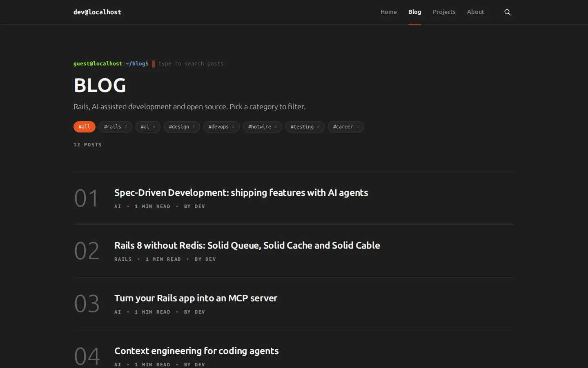Go to the Home page
This screenshot has width=588, height=368.
pyautogui.click(x=389, y=12)
